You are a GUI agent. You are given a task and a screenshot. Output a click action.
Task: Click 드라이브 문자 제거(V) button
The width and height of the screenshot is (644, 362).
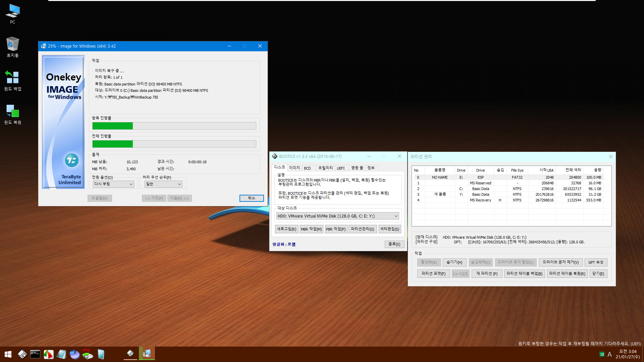[x=560, y=262]
